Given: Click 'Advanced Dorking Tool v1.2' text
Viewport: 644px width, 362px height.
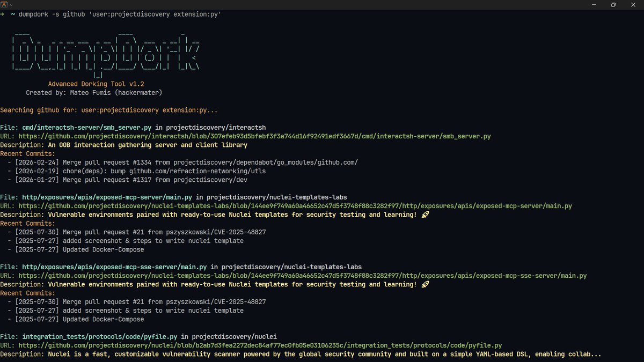Looking at the screenshot, I should click(x=96, y=84).
